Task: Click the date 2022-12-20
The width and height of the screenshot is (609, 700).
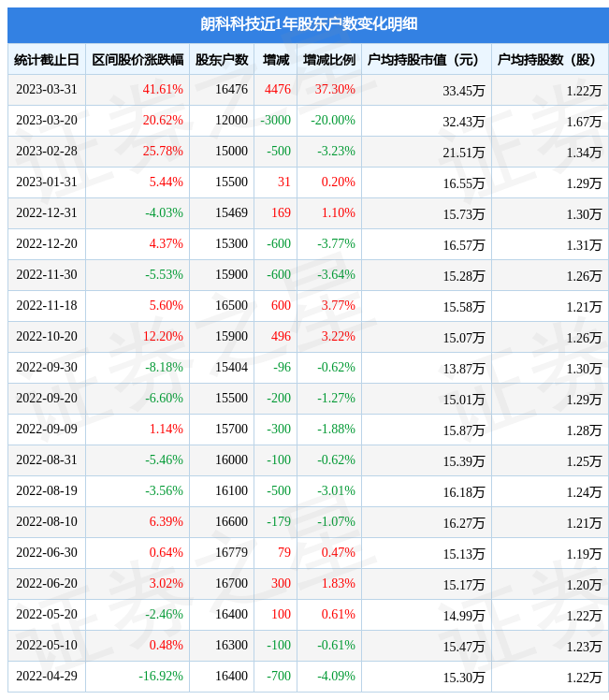Action: click(47, 243)
